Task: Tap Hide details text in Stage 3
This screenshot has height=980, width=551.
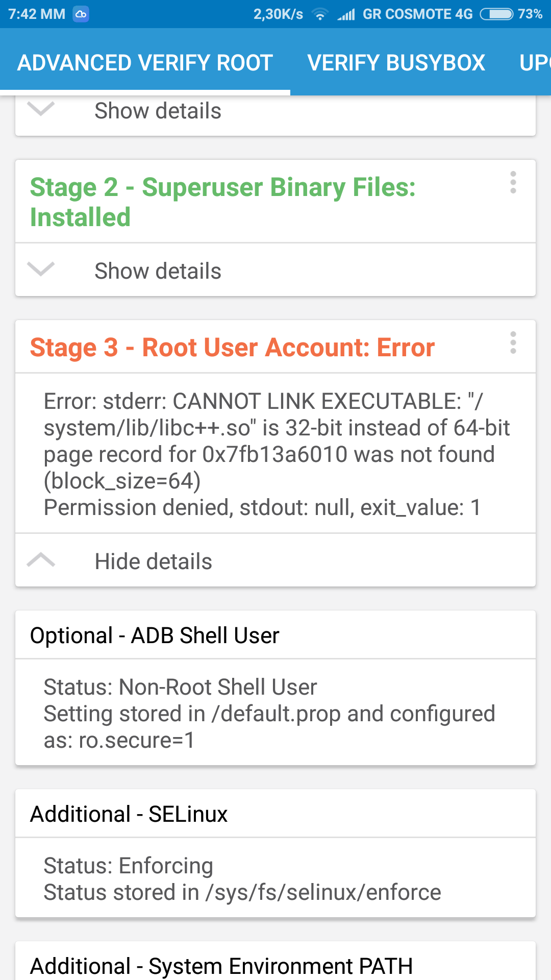Action: [x=153, y=561]
